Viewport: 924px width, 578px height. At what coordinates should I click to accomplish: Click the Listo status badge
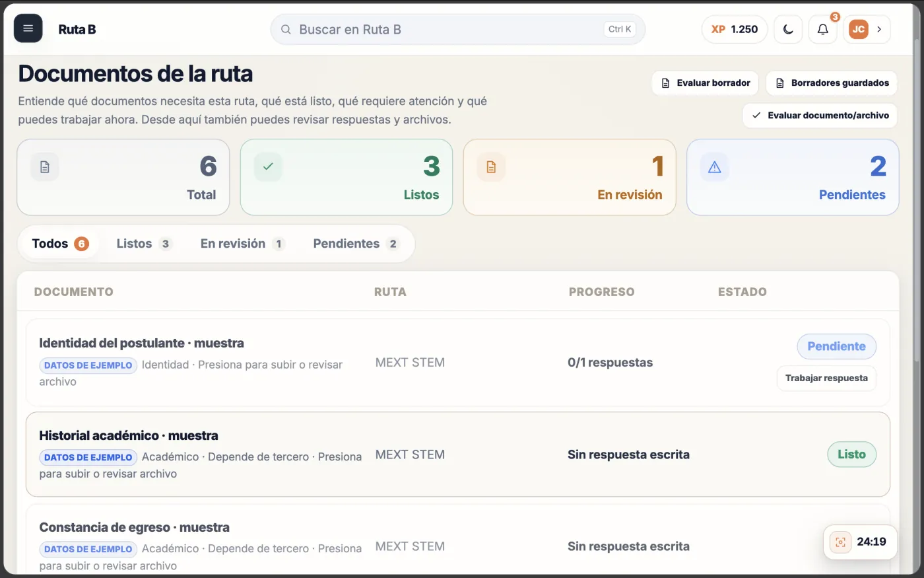coord(851,454)
